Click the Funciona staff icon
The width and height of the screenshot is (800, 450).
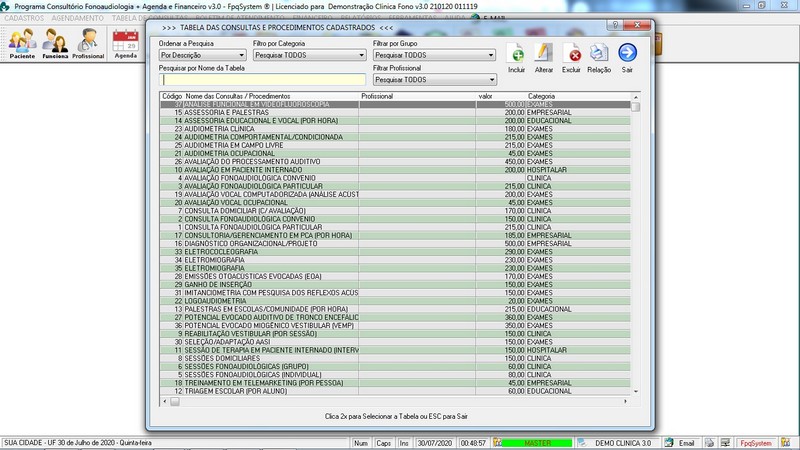(55, 43)
